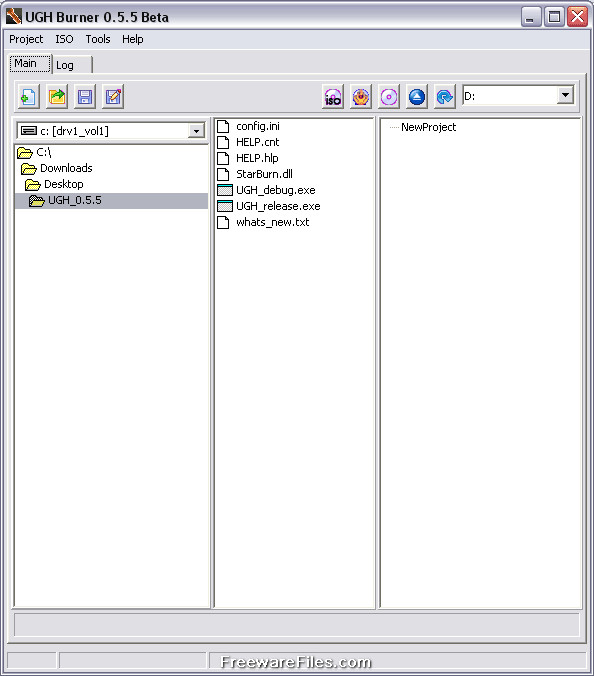
Task: Select UGH_release.exe file name
Action: (278, 206)
